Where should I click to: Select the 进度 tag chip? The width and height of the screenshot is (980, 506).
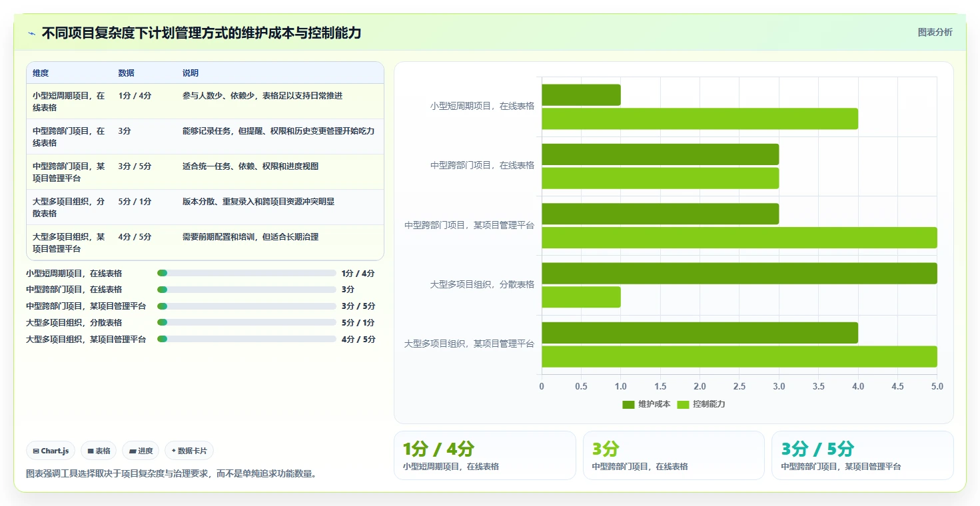141,451
